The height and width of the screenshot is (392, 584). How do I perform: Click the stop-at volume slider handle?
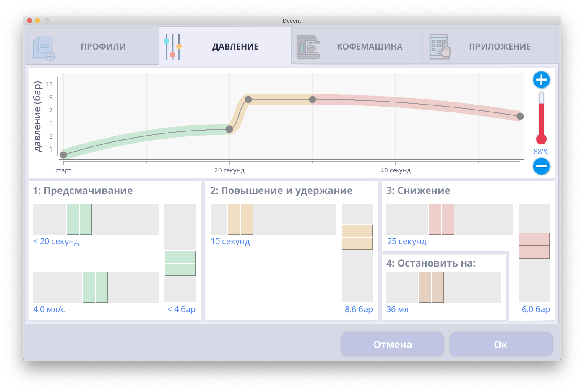[x=431, y=287]
